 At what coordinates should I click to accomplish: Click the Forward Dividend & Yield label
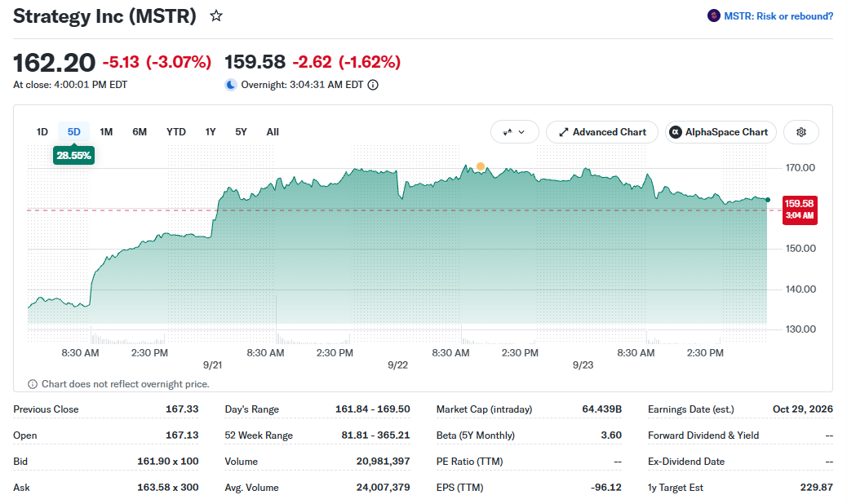[703, 435]
